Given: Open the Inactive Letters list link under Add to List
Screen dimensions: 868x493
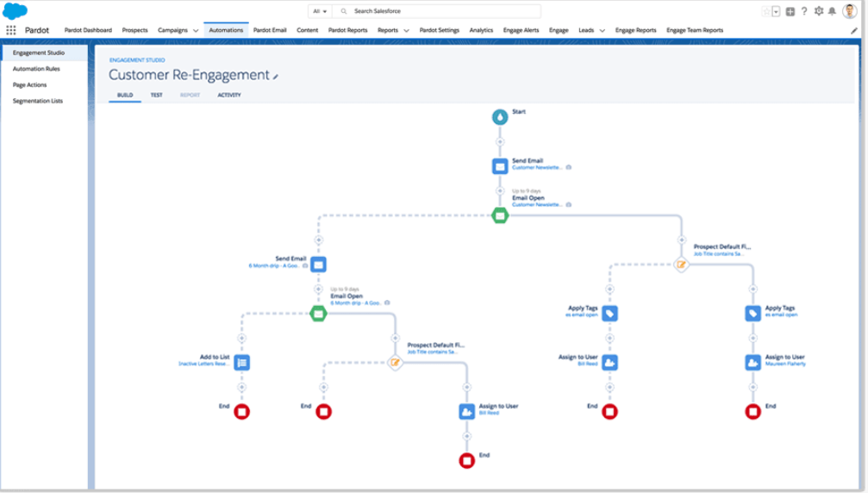Looking at the screenshot, I should [x=203, y=364].
